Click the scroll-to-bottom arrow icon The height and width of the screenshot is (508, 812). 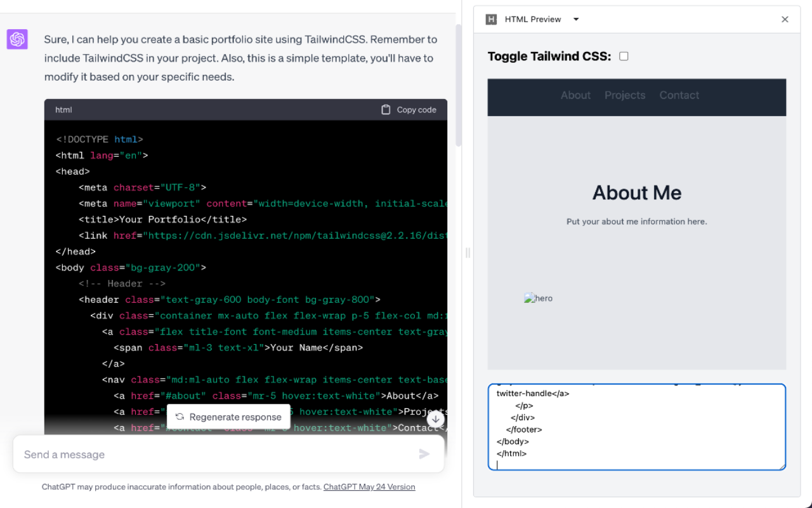436,419
